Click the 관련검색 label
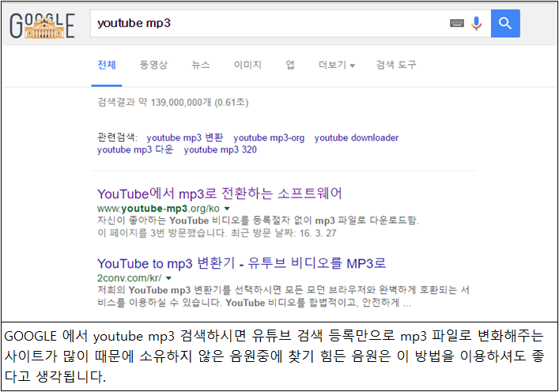 (117, 138)
